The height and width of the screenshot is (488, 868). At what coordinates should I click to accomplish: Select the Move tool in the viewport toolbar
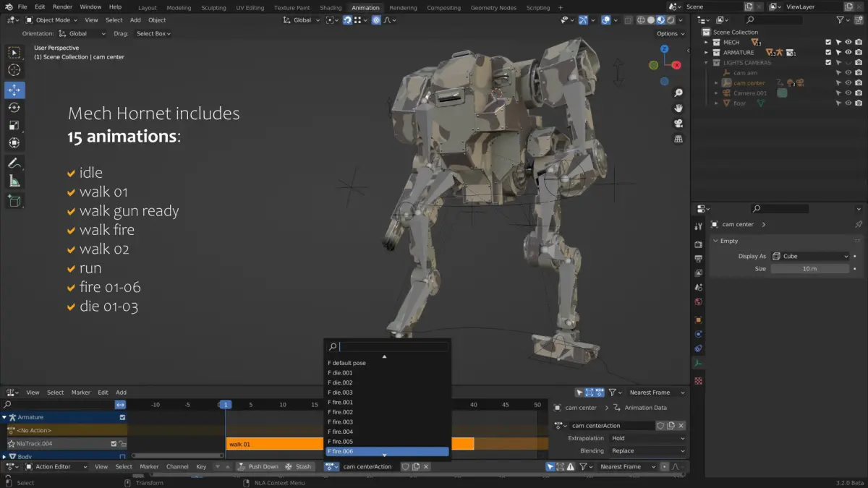(x=14, y=90)
